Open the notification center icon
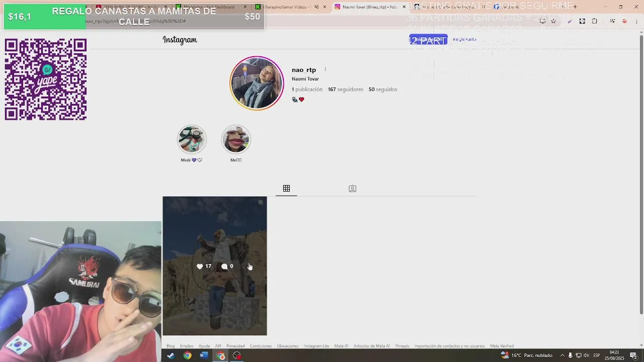This screenshot has height=362, width=644. 634,355
